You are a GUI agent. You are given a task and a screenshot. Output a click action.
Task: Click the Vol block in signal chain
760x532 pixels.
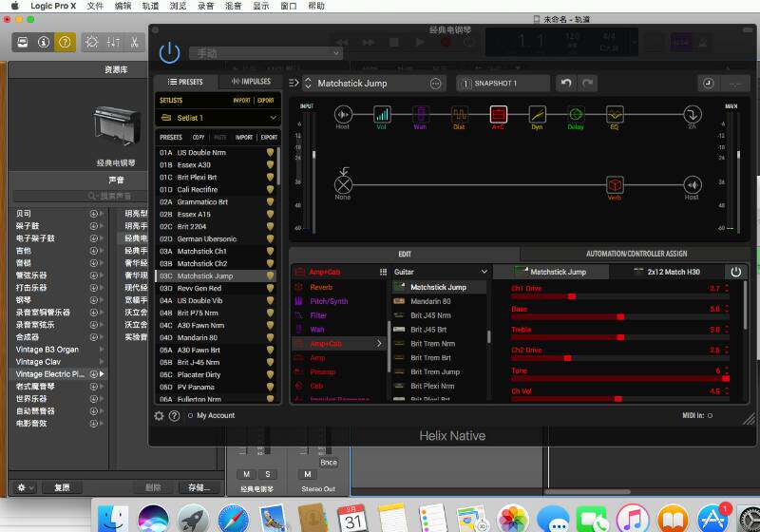pos(382,115)
